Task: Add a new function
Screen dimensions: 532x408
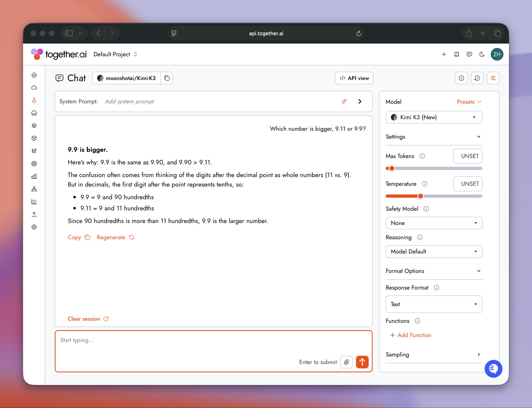Action: tap(410, 335)
